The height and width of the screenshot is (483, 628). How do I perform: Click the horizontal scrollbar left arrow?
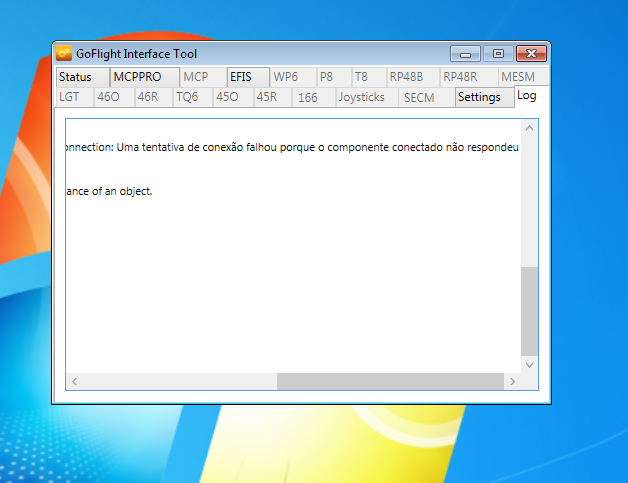point(75,381)
